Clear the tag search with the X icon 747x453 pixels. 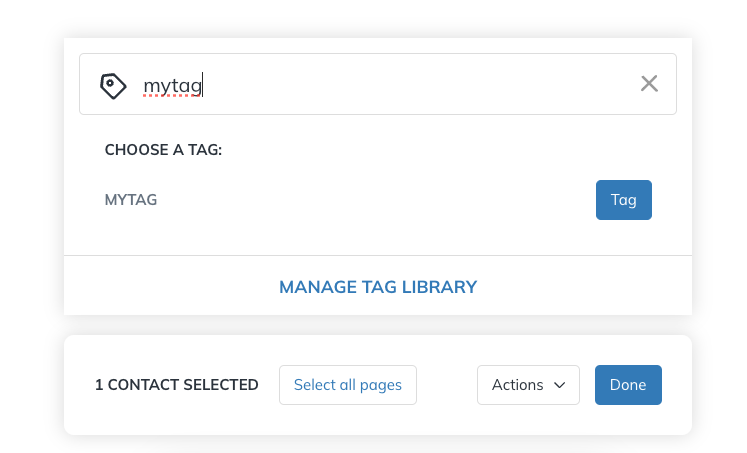pyautogui.click(x=649, y=84)
